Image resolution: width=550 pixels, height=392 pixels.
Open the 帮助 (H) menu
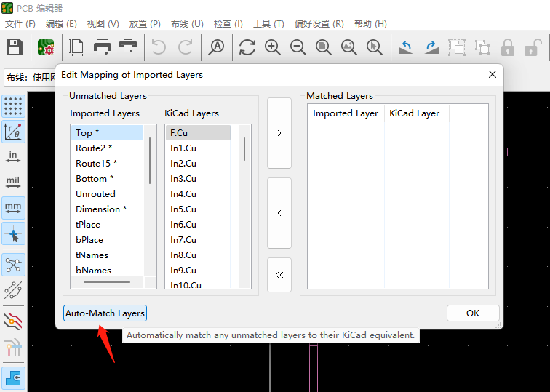pos(370,24)
